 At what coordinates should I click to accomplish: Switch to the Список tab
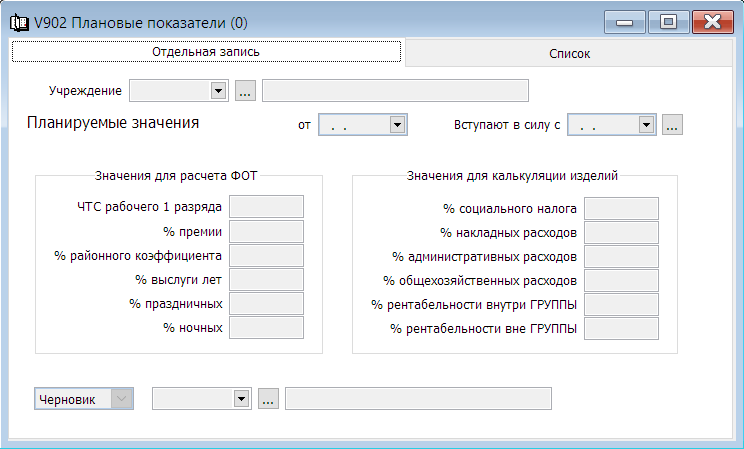569,53
